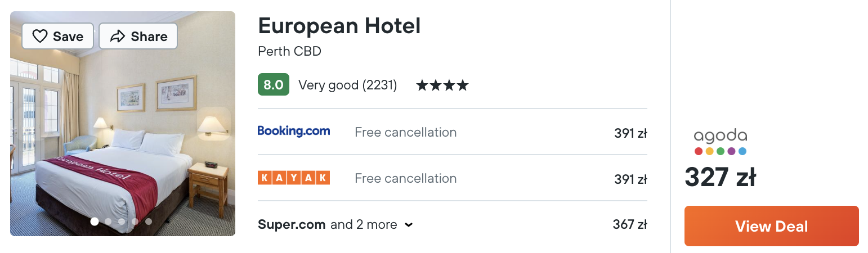
Task: Click the share arrow icon
Action: 117,37
